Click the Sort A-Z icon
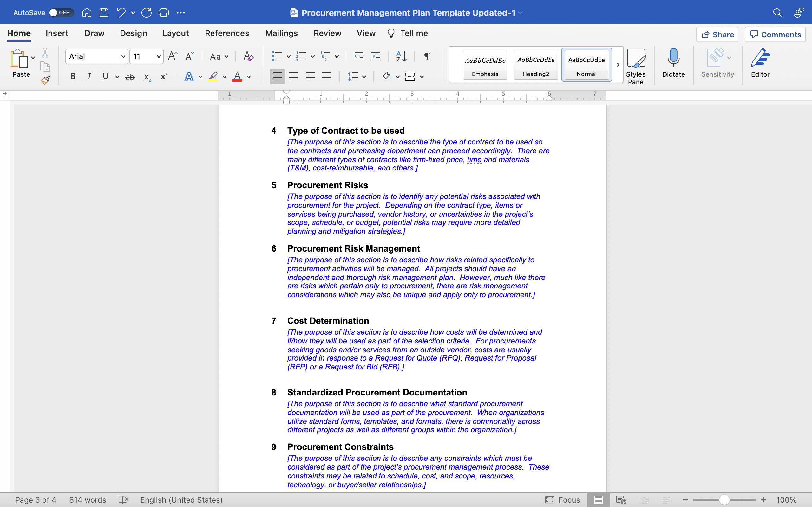This screenshot has width=812, height=507. click(401, 56)
